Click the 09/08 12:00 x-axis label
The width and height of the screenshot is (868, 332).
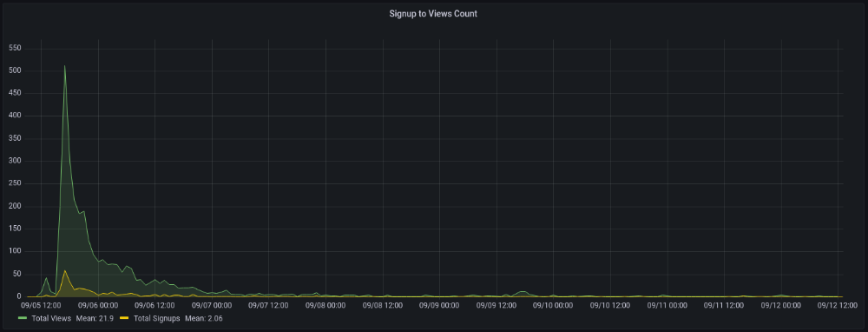(x=384, y=305)
